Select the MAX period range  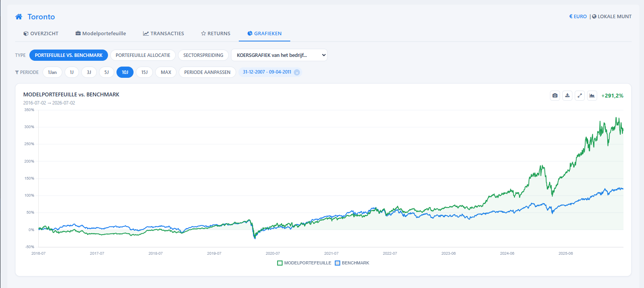(x=166, y=72)
